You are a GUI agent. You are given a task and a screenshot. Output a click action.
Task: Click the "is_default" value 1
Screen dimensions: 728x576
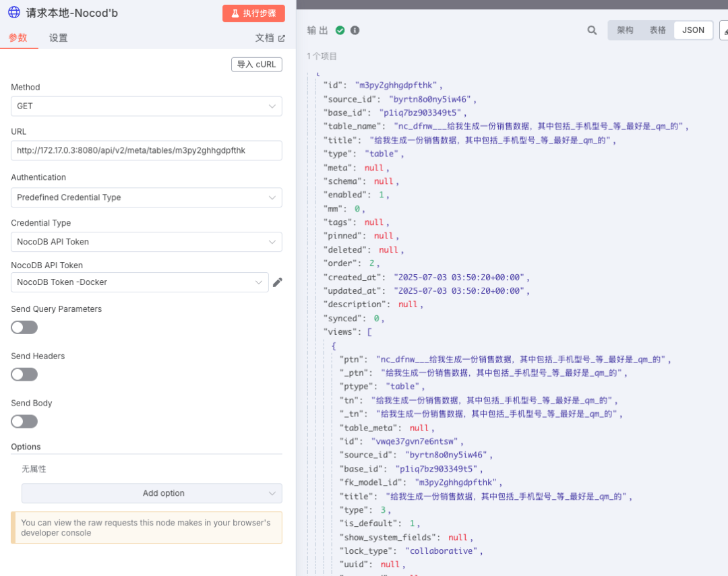[413, 523]
